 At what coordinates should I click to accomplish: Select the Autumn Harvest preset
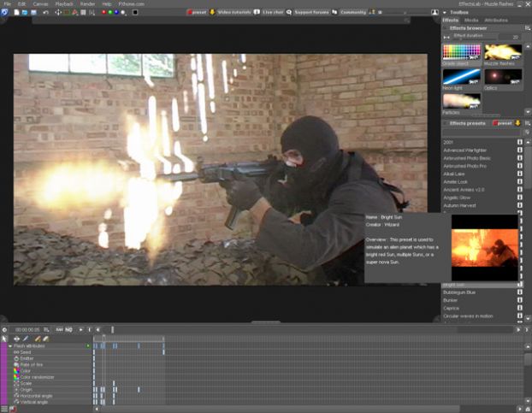[459, 205]
